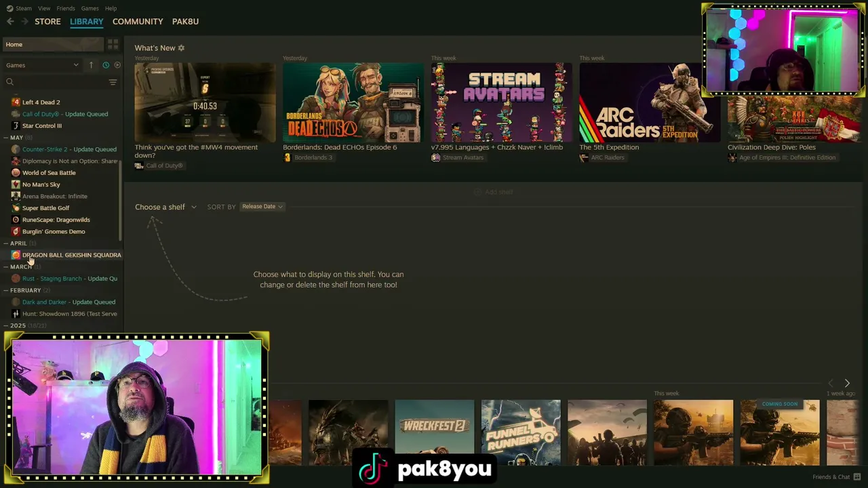The width and height of the screenshot is (868, 488).
Task: Show next items with shelf right arrow
Action: (x=847, y=384)
